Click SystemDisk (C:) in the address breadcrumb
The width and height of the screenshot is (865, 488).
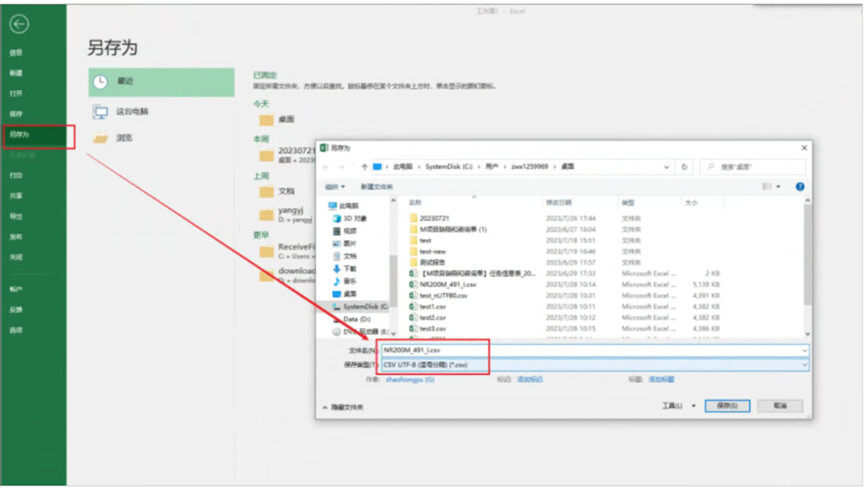pyautogui.click(x=448, y=167)
